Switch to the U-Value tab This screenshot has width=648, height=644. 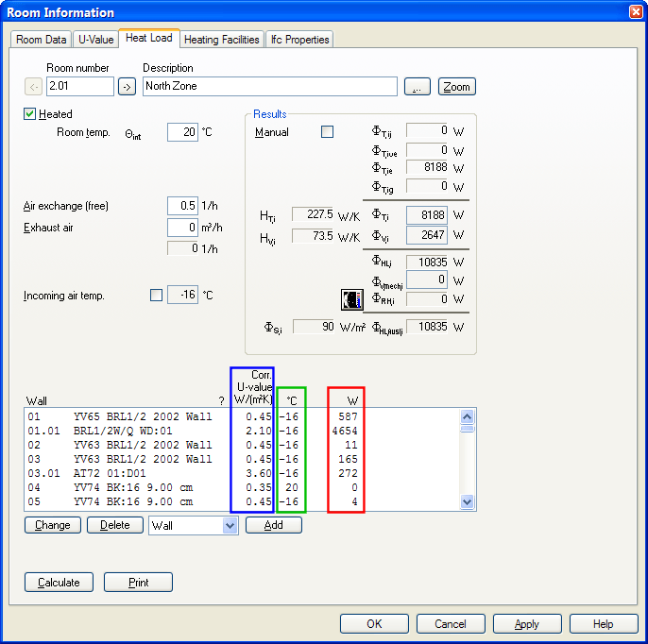(x=96, y=40)
